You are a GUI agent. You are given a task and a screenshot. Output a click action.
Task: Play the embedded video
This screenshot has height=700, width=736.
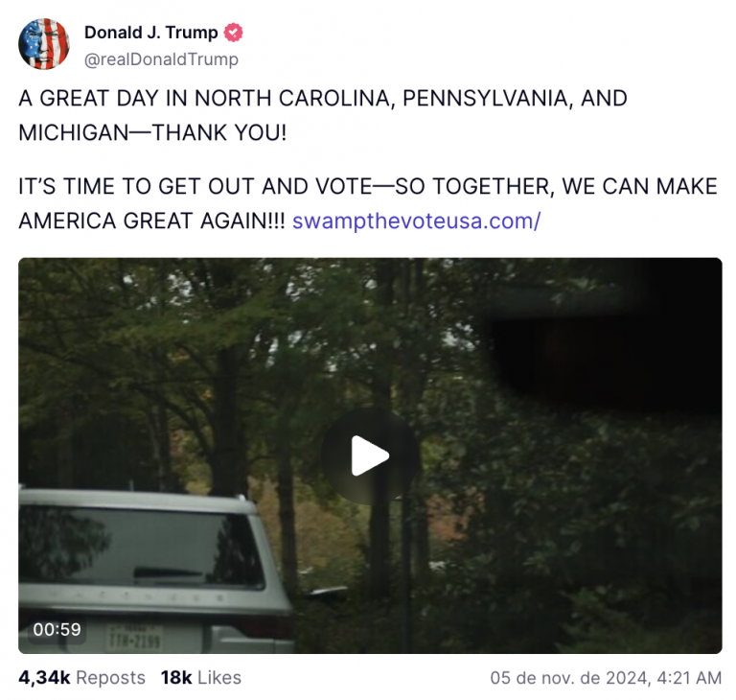pyautogui.click(x=370, y=455)
